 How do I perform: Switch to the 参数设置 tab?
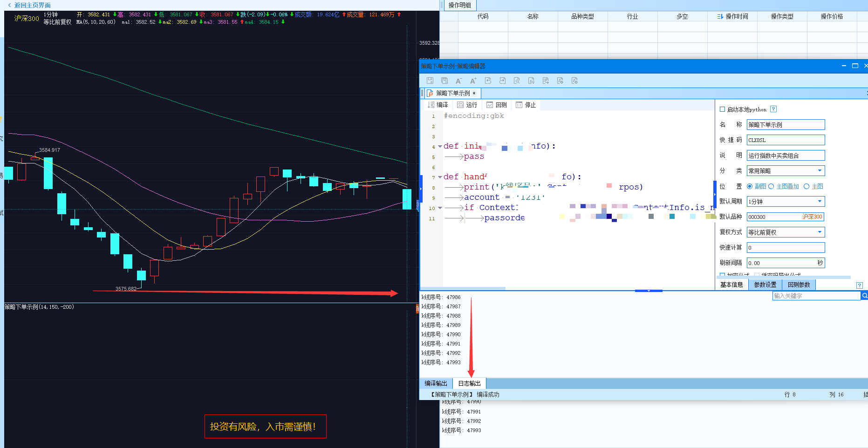pos(765,285)
